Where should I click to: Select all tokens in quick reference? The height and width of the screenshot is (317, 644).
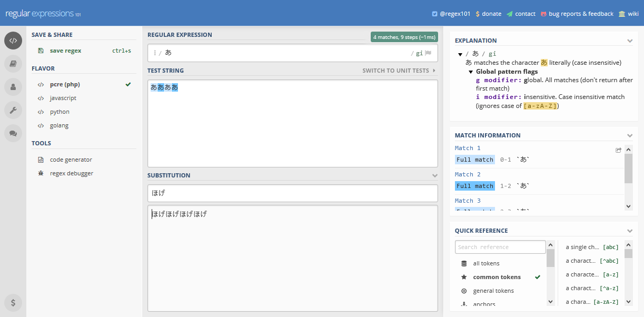(x=486, y=263)
